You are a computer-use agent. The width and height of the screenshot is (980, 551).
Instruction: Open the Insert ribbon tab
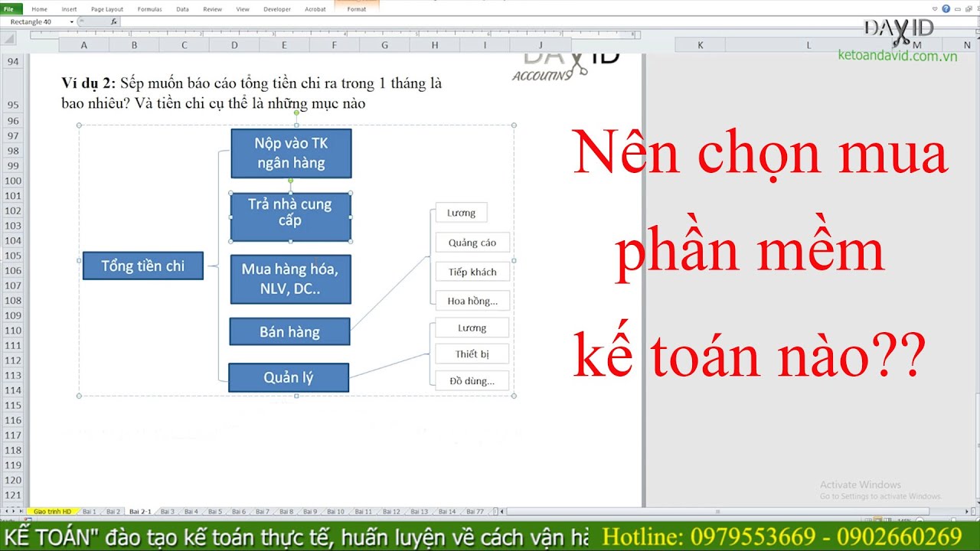click(69, 9)
